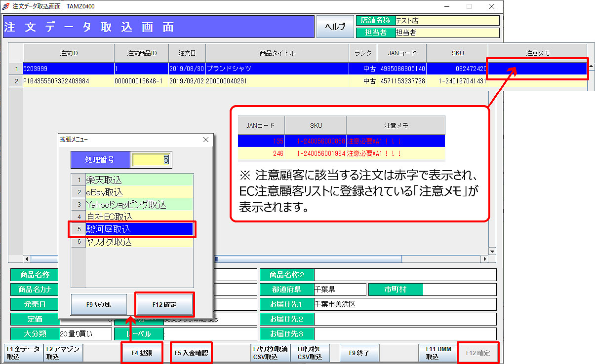595x364 pixels.
Task: Click the F2 アマゾン取込 button
Action: (64, 353)
